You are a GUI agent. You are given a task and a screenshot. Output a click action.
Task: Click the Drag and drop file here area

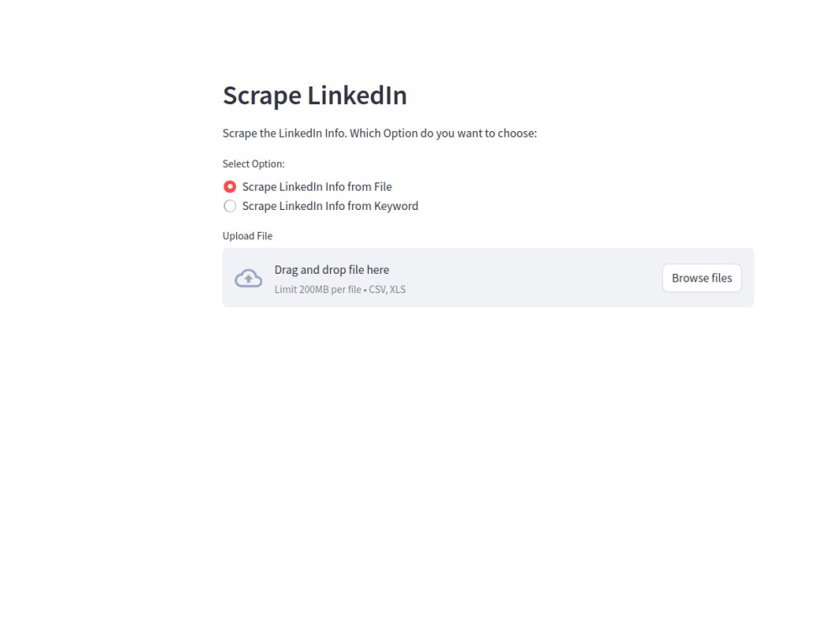point(488,277)
